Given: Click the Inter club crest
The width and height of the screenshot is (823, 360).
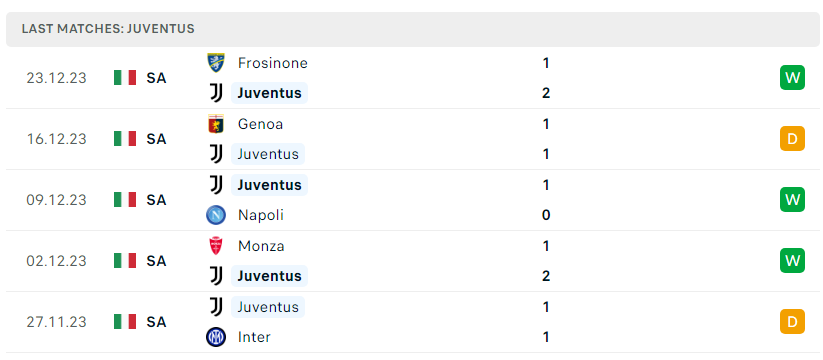Looking at the screenshot, I should point(216,337).
